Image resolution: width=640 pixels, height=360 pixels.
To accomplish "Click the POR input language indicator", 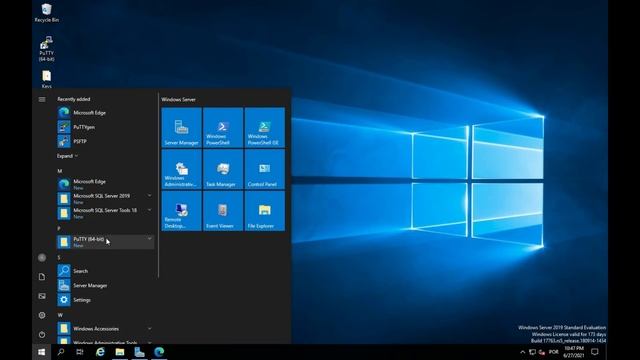I will (x=553, y=352).
